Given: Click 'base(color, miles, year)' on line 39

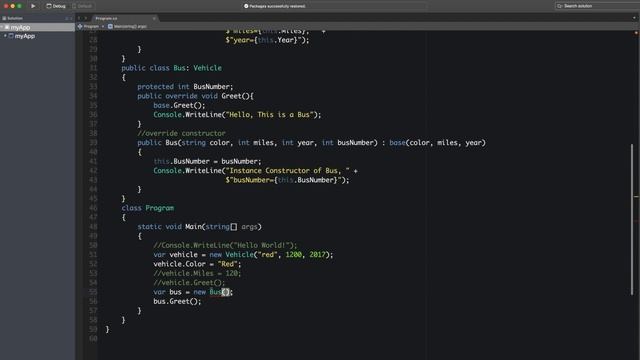Looking at the screenshot, I should [438, 143].
